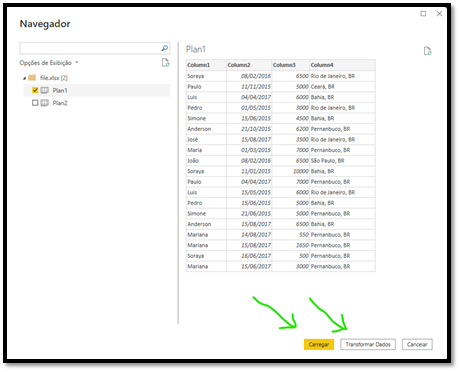
Task: Click the file.xlsx folder icon
Action: pyautogui.click(x=32, y=78)
